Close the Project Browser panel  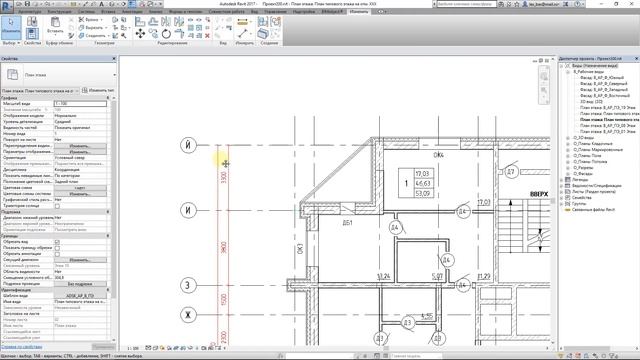click(x=636, y=59)
